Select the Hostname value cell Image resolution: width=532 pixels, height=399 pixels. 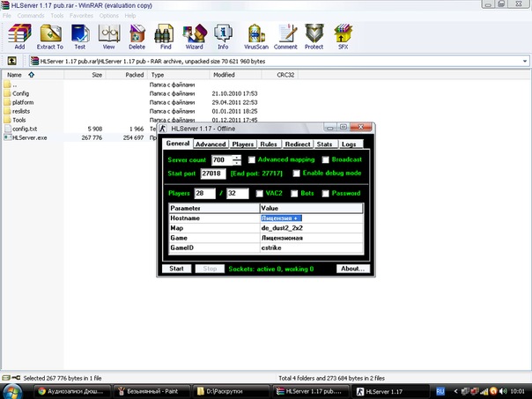click(x=312, y=218)
